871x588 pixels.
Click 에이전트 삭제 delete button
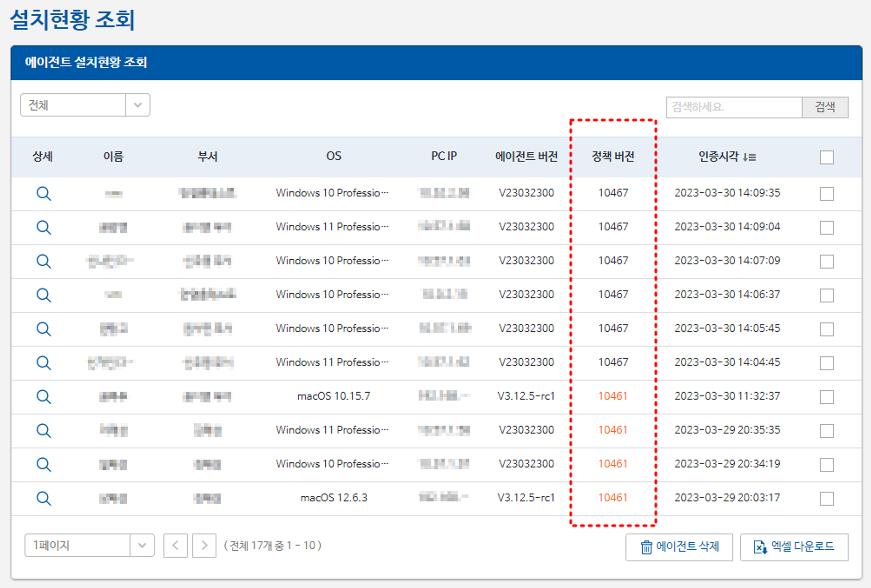679,547
